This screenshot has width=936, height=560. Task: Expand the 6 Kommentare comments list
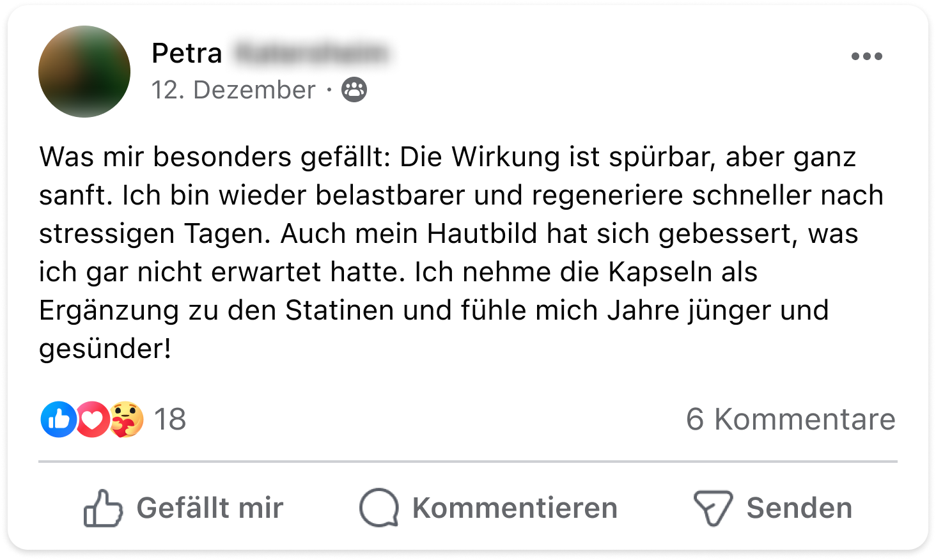coord(790,419)
